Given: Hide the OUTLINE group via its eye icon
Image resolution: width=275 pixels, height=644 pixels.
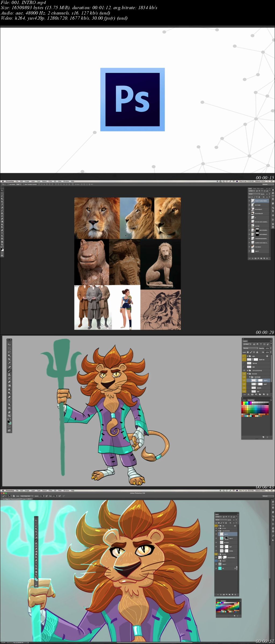Looking at the screenshot, I should coord(244,377).
